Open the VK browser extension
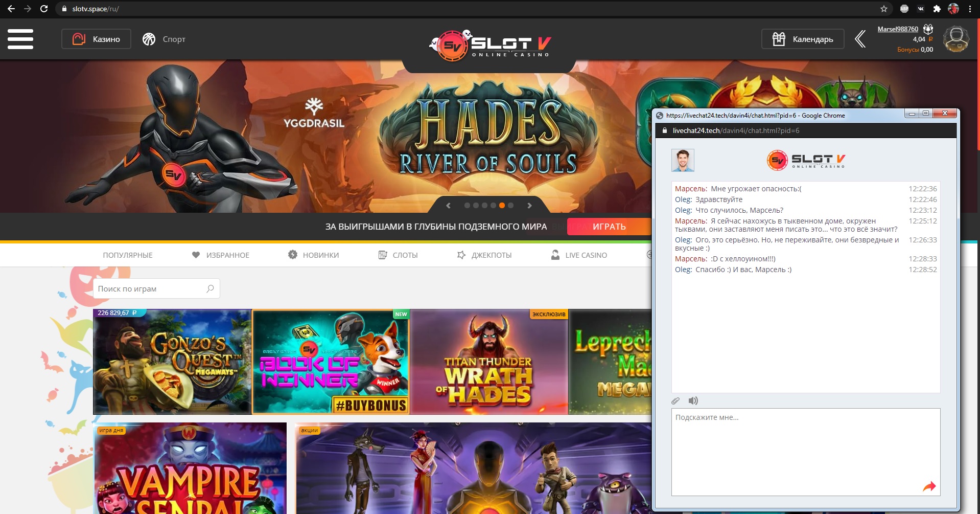 coord(921,9)
